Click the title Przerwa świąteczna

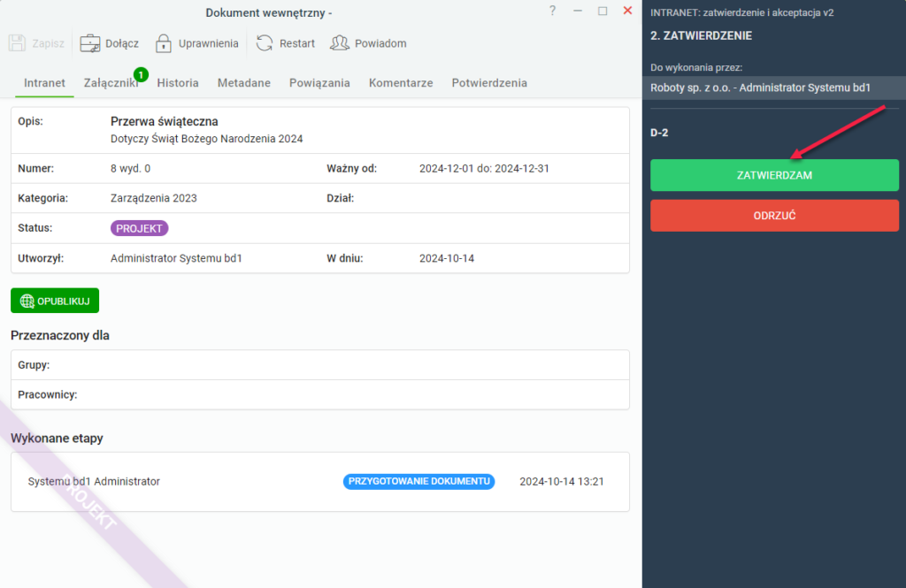(x=164, y=121)
